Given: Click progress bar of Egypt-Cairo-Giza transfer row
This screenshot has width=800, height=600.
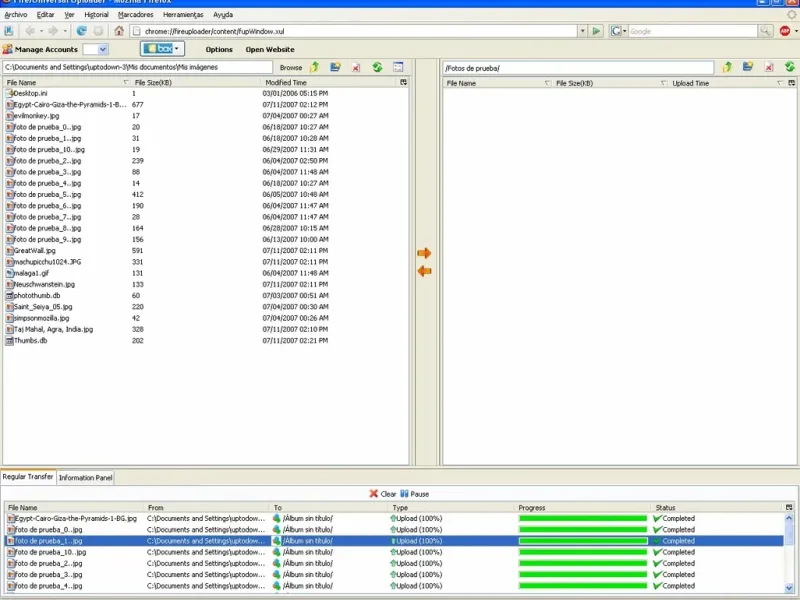Looking at the screenshot, I should [583, 518].
